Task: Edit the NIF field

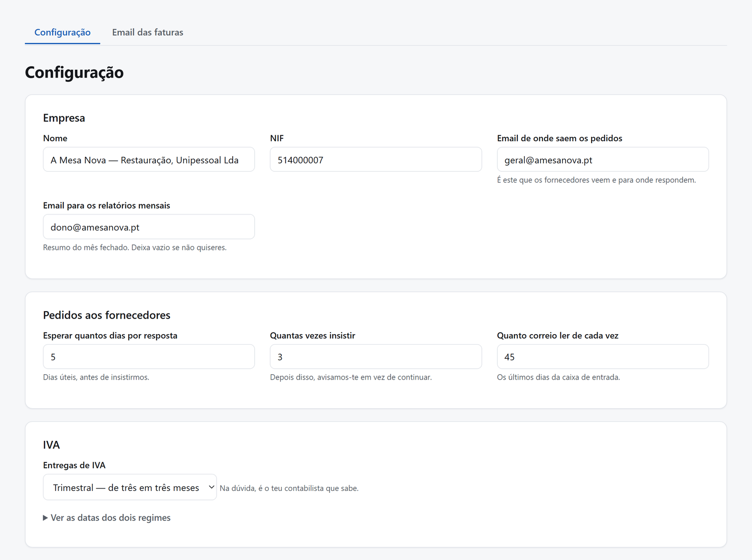Action: [x=376, y=160]
